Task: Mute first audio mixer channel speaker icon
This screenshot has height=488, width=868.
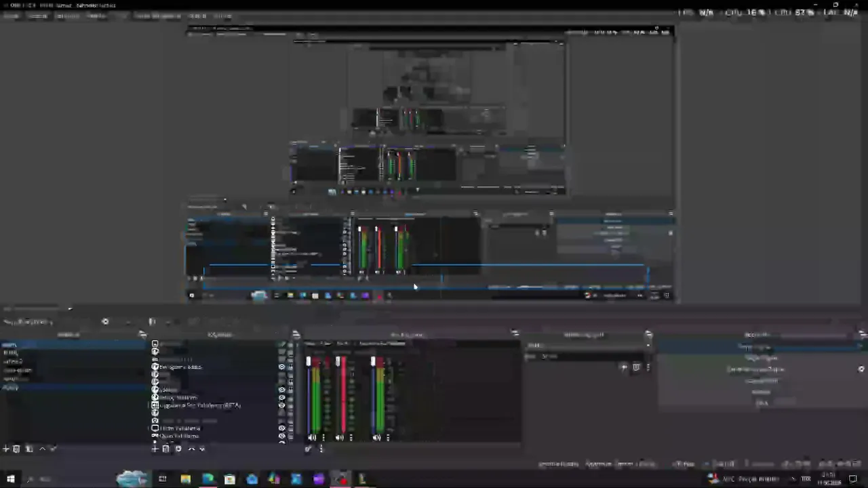Action: pos(312,438)
